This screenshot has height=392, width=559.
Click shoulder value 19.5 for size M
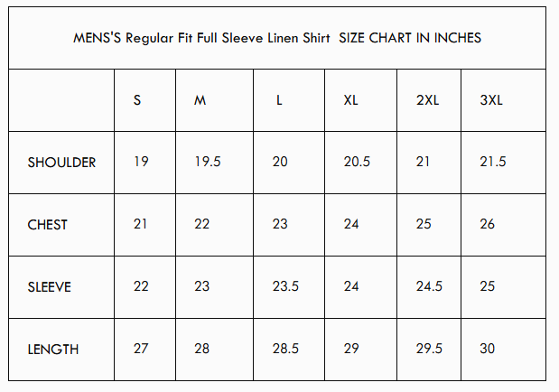point(207,163)
